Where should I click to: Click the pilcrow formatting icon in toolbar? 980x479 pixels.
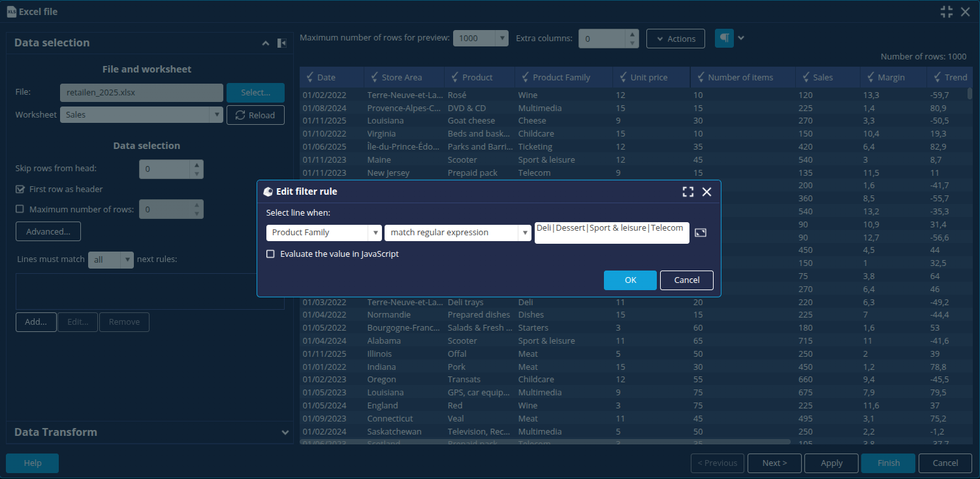(724, 38)
